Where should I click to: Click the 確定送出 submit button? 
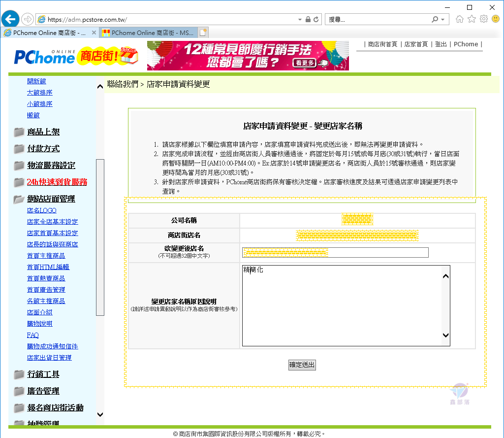pyautogui.click(x=302, y=365)
